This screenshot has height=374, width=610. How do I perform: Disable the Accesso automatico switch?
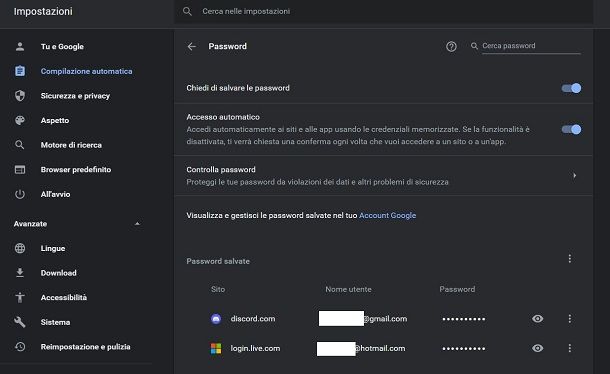point(571,129)
